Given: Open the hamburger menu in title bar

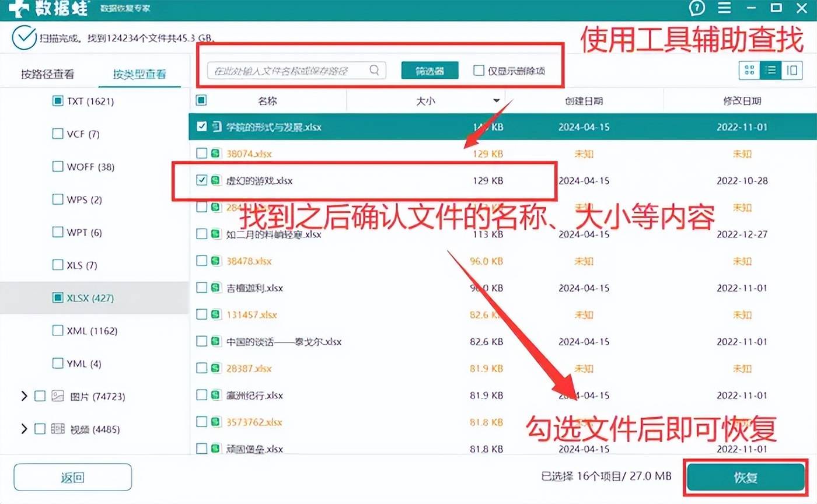Looking at the screenshot, I should pos(724,8).
